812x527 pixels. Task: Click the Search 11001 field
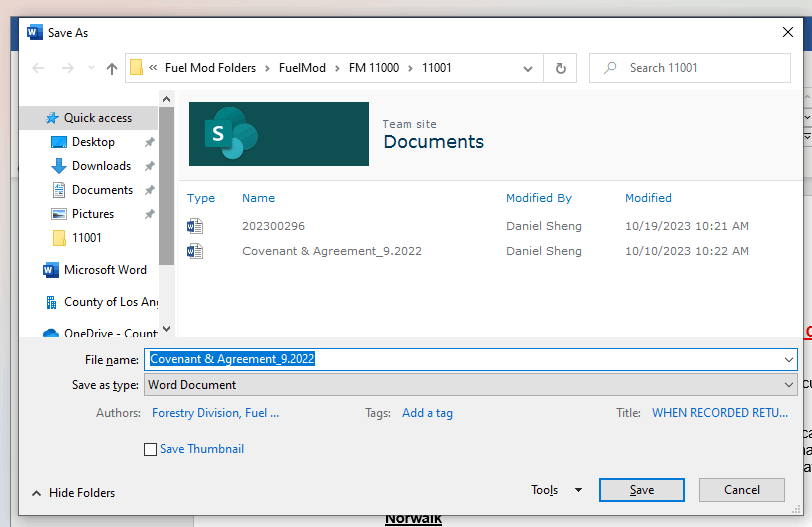[x=690, y=68]
